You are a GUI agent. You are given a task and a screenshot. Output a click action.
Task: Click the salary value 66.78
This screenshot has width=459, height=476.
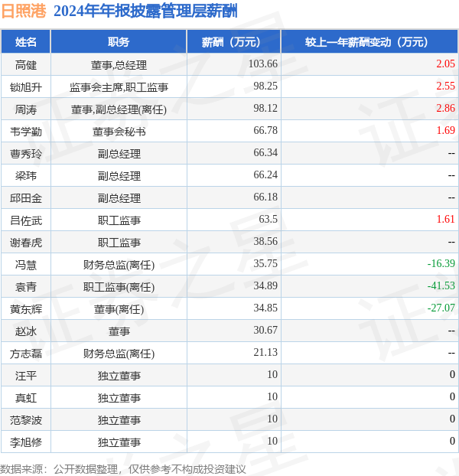click(x=265, y=130)
